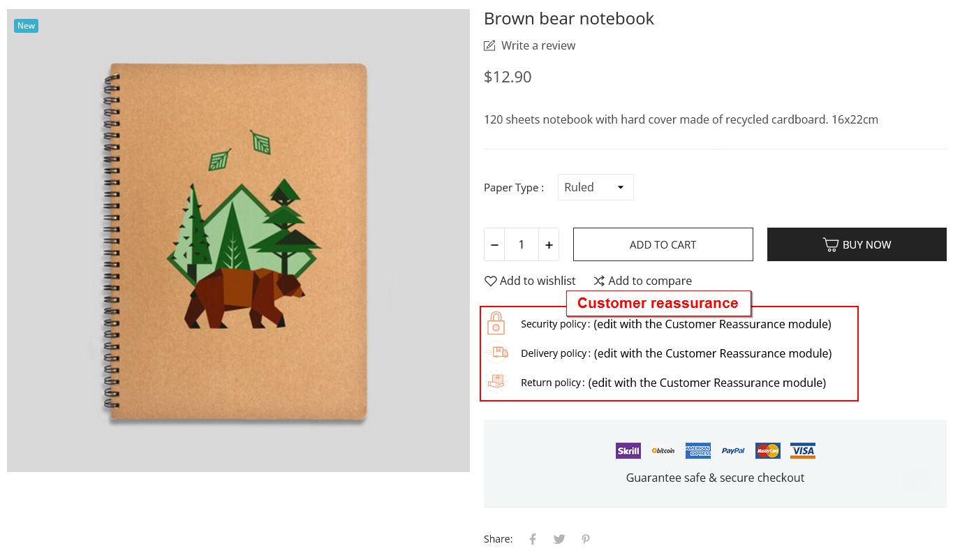This screenshot has width=953, height=560.
Task: Decrease quantity with the minus button
Action: [494, 244]
